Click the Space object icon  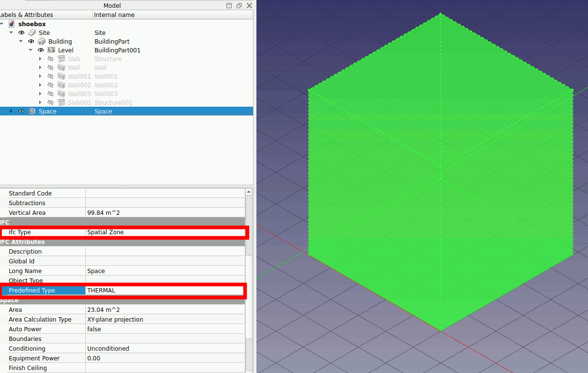click(x=32, y=111)
